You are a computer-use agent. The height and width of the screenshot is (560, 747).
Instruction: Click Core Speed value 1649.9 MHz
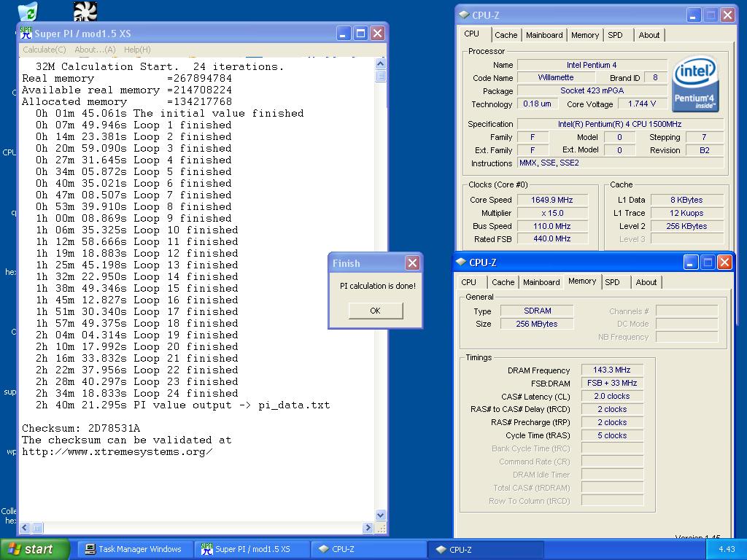point(552,200)
